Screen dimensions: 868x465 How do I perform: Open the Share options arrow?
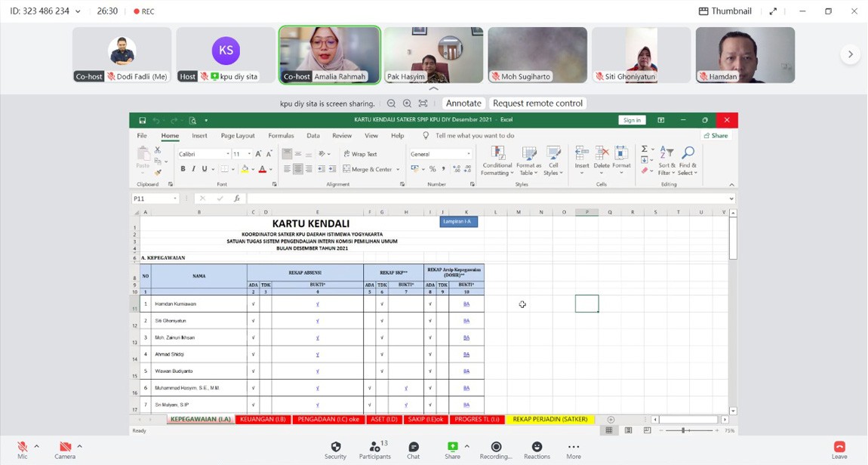466,446
